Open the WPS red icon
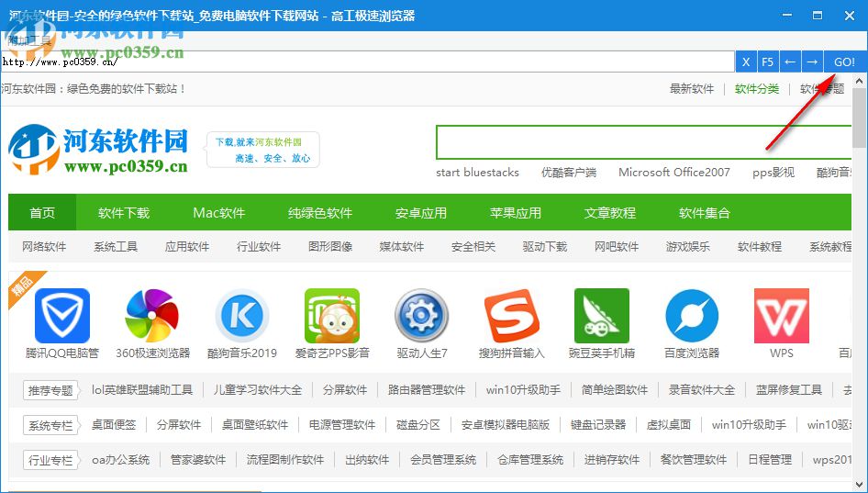 point(782,315)
